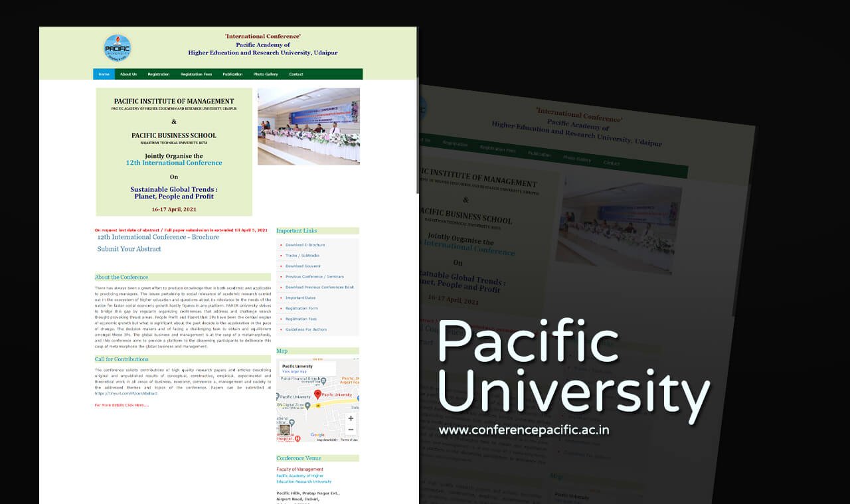
Task: Open the Google logo on the map
Action: point(317,435)
